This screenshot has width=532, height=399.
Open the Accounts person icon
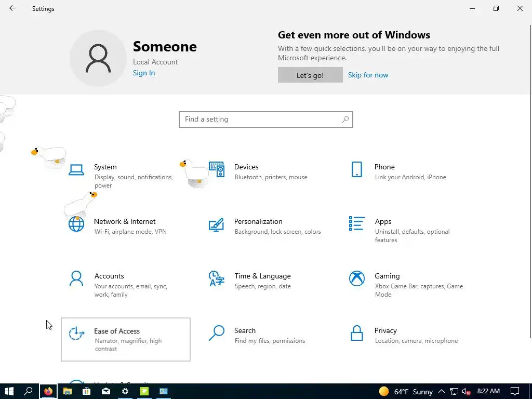click(x=76, y=278)
